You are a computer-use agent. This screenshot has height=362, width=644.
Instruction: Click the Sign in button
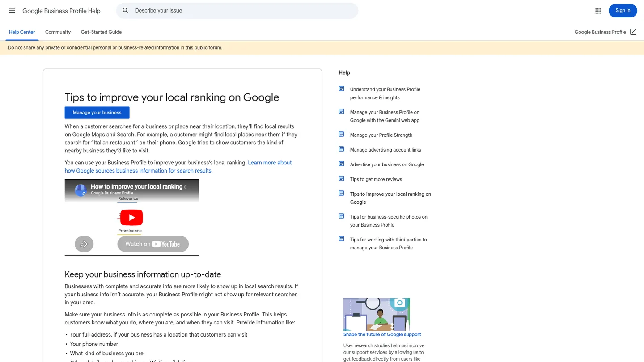coord(623,11)
